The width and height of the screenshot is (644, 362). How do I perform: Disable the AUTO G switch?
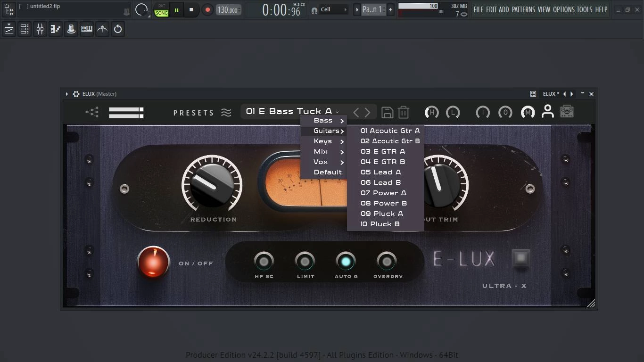[346, 261]
